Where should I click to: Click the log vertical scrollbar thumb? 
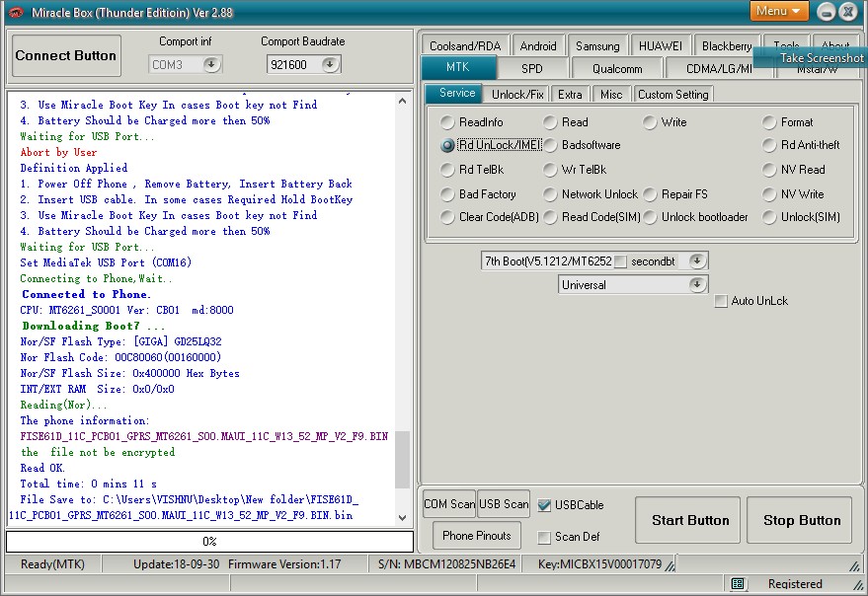tap(403, 460)
